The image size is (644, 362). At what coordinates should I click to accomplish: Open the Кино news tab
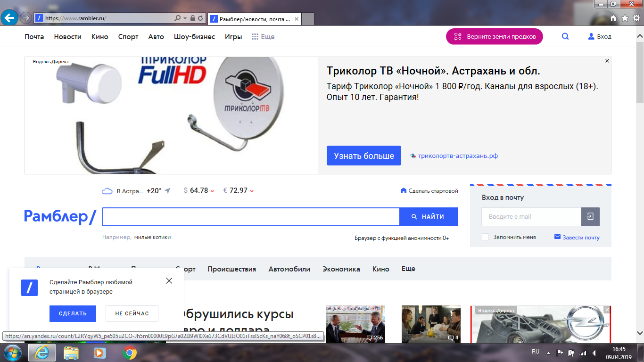click(x=381, y=269)
